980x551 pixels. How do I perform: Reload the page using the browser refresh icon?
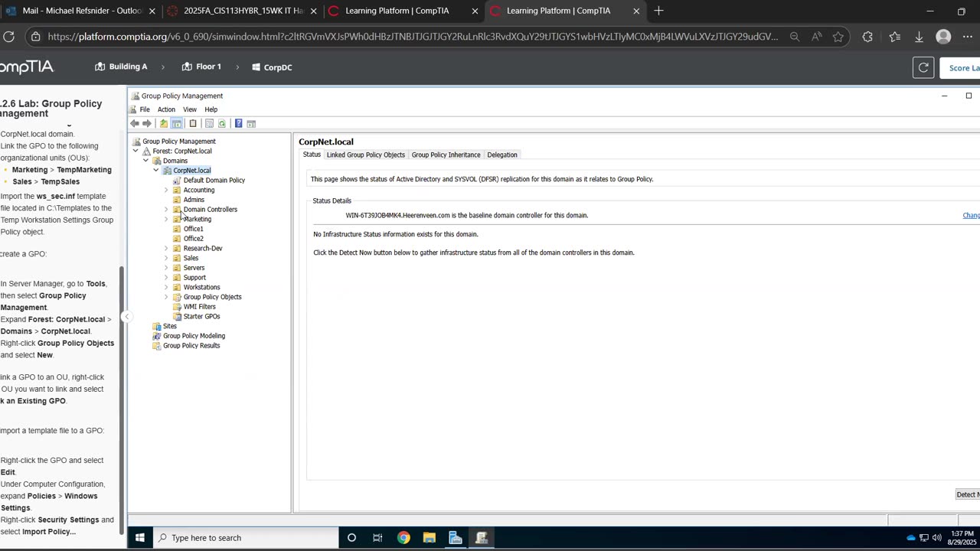click(8, 36)
